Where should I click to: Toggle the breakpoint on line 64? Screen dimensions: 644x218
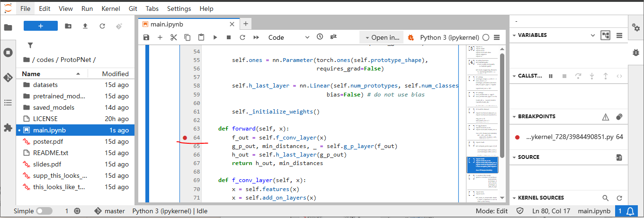click(x=185, y=138)
